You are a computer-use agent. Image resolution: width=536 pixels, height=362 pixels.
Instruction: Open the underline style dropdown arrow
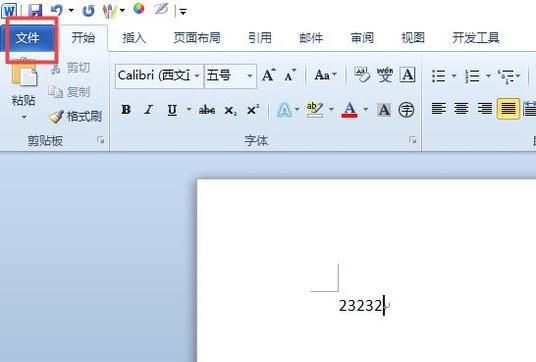pyautogui.click(x=189, y=109)
